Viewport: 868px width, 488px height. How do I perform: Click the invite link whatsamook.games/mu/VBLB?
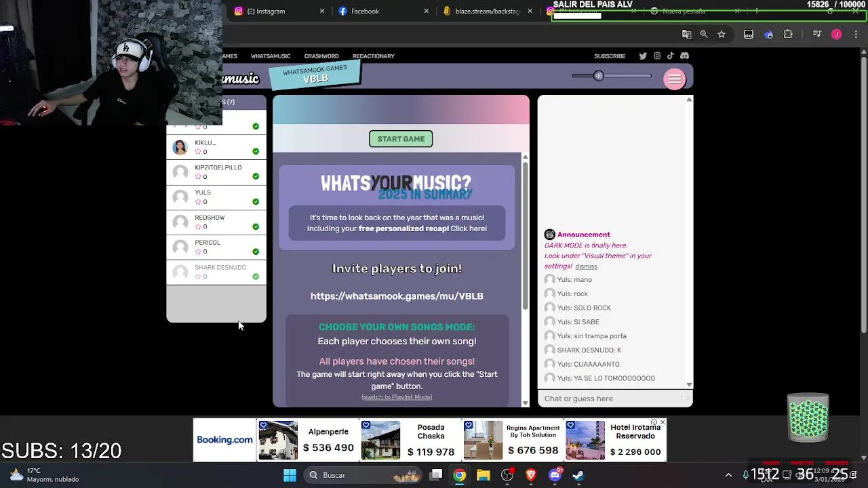click(x=397, y=296)
